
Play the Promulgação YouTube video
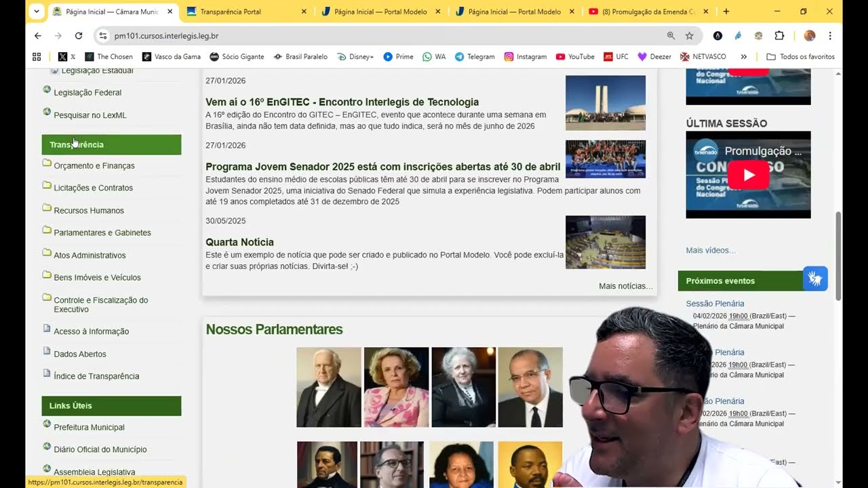(748, 175)
